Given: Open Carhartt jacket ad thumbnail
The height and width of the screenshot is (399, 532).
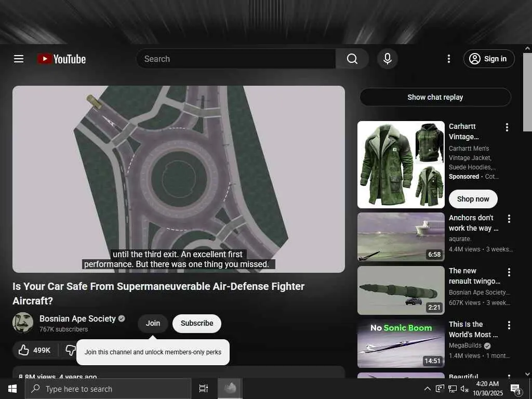Looking at the screenshot, I should coord(401,165).
